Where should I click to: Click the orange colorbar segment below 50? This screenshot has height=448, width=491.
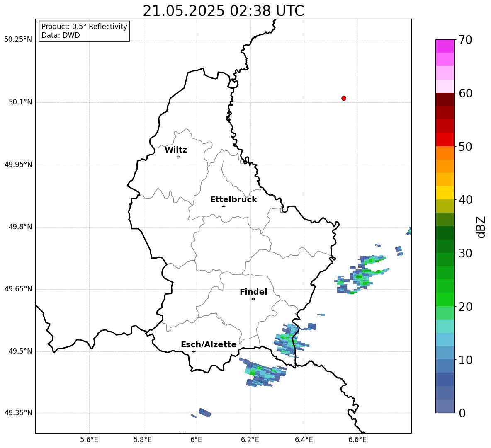click(445, 153)
